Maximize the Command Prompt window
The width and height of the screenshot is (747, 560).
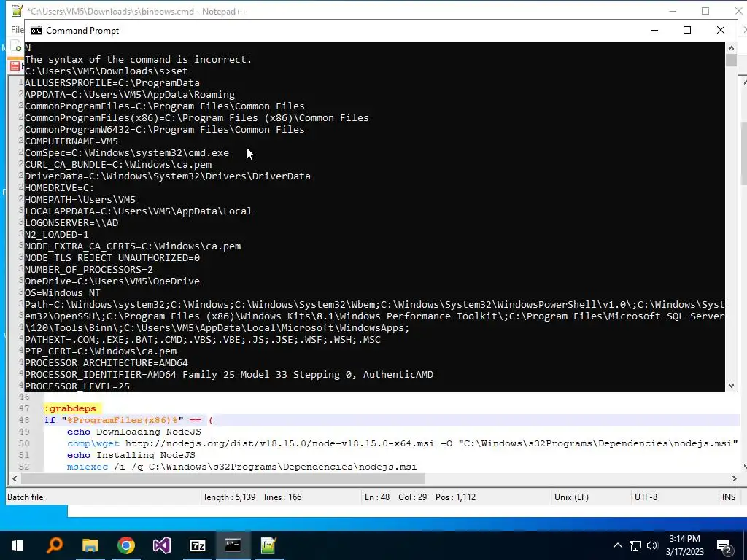pos(687,30)
